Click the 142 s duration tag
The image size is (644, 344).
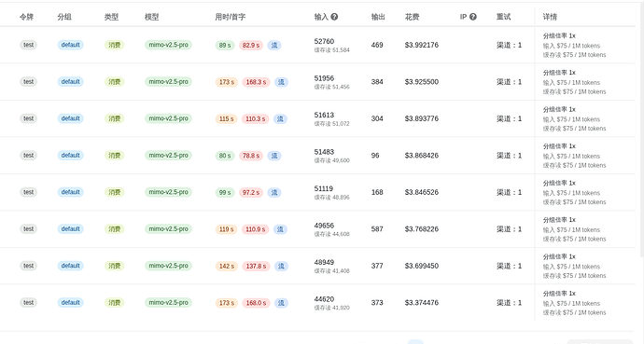(x=226, y=266)
